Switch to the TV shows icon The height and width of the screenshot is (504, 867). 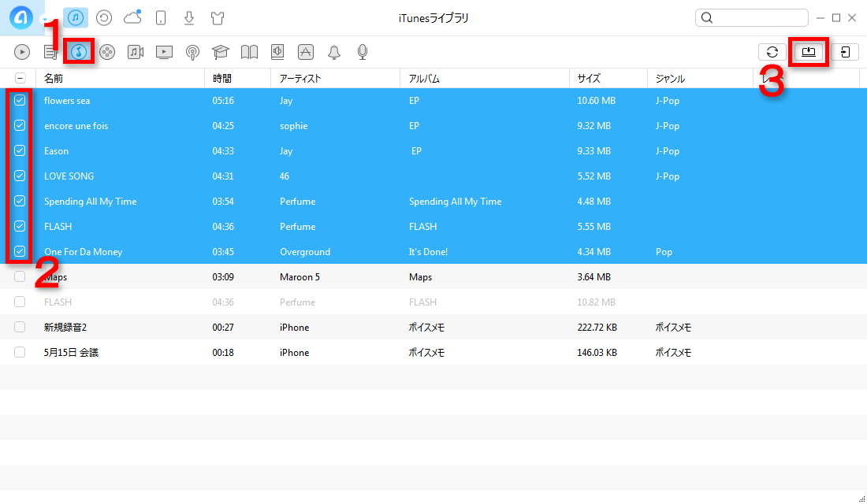[x=164, y=52]
